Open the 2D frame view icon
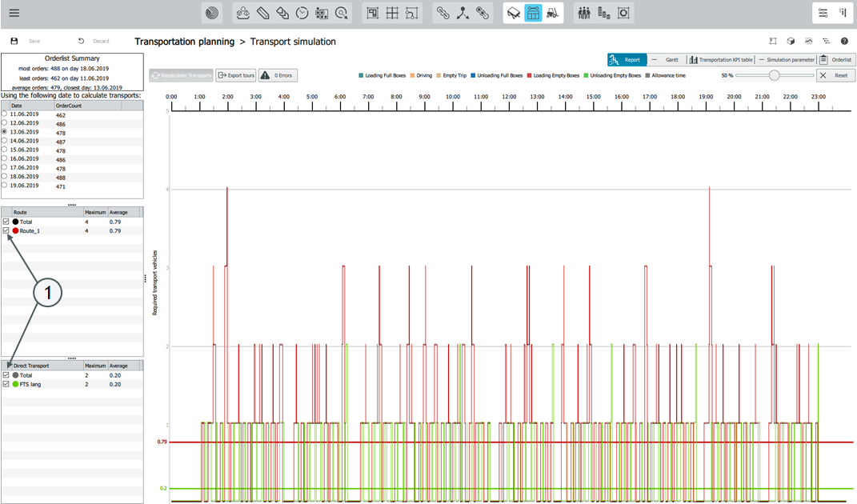857x504 pixels. [x=773, y=41]
